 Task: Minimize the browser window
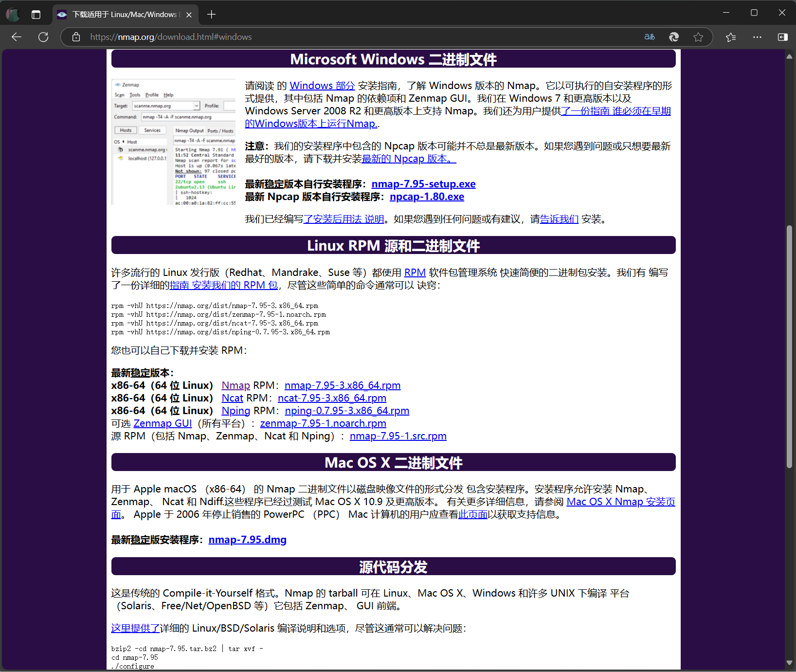tap(726, 13)
